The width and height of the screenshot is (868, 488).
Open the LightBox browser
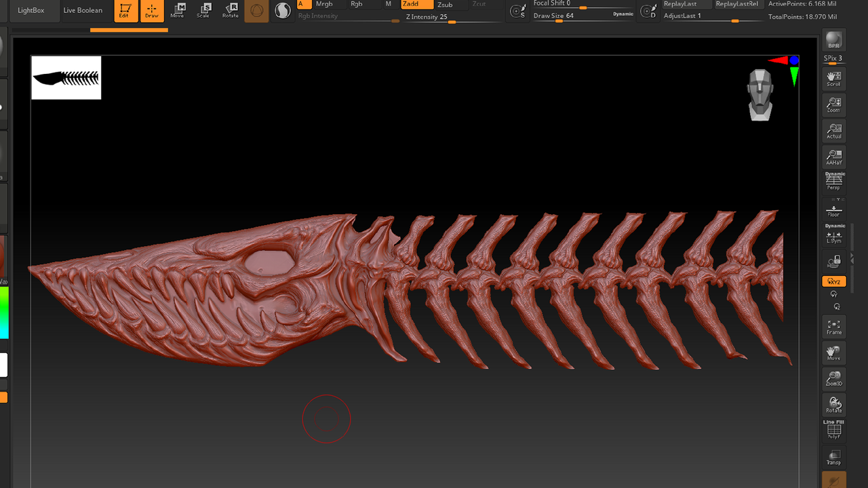coord(31,10)
